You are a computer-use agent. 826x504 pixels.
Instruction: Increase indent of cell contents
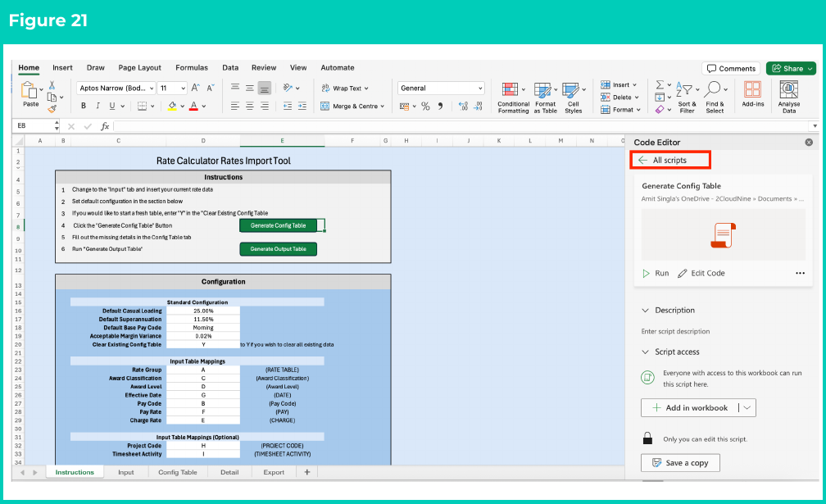tap(302, 106)
